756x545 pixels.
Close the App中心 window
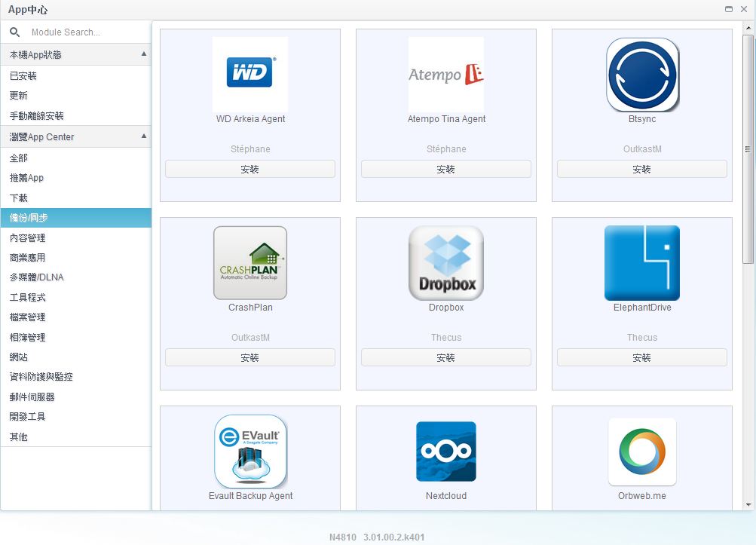[744, 9]
